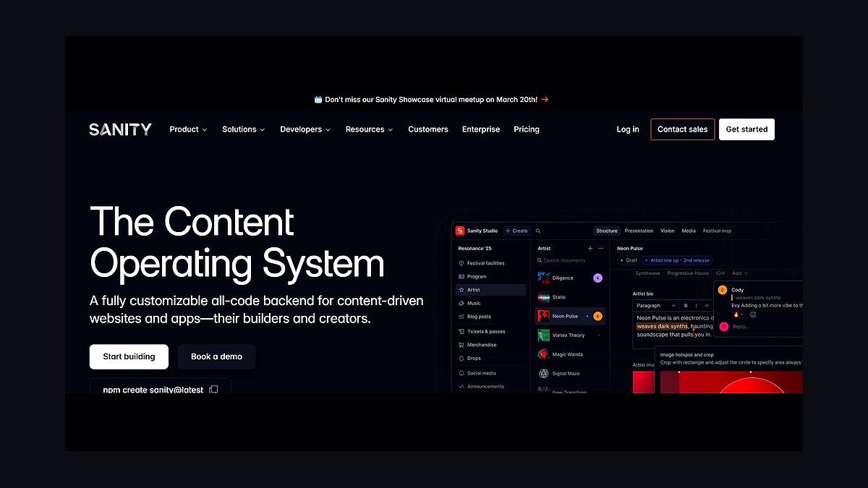Click the 'Resonance '25' workspace title
The width and height of the screenshot is (868, 488).
[x=475, y=248]
